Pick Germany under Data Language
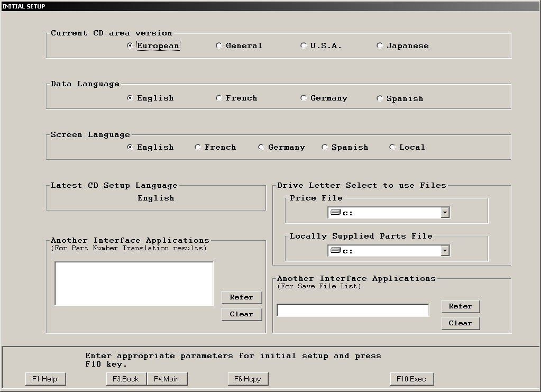541x392 pixels. point(304,98)
